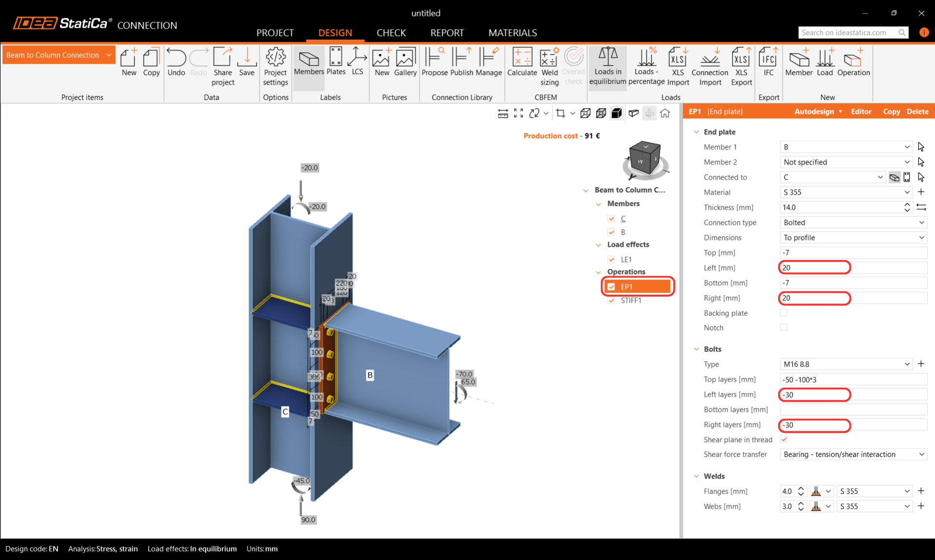The image size is (935, 560).
Task: Click the Share project icon
Action: click(223, 67)
